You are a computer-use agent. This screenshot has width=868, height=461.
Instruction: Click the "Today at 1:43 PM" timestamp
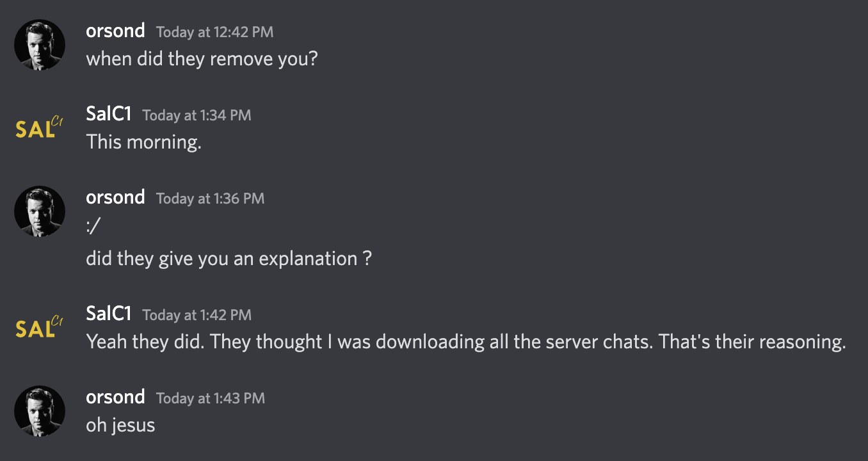[210, 398]
